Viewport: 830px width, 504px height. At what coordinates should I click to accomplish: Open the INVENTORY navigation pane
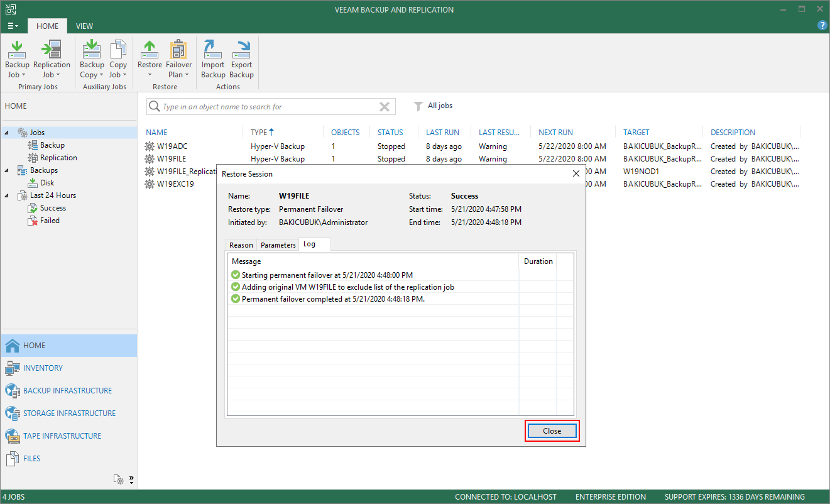[68, 368]
